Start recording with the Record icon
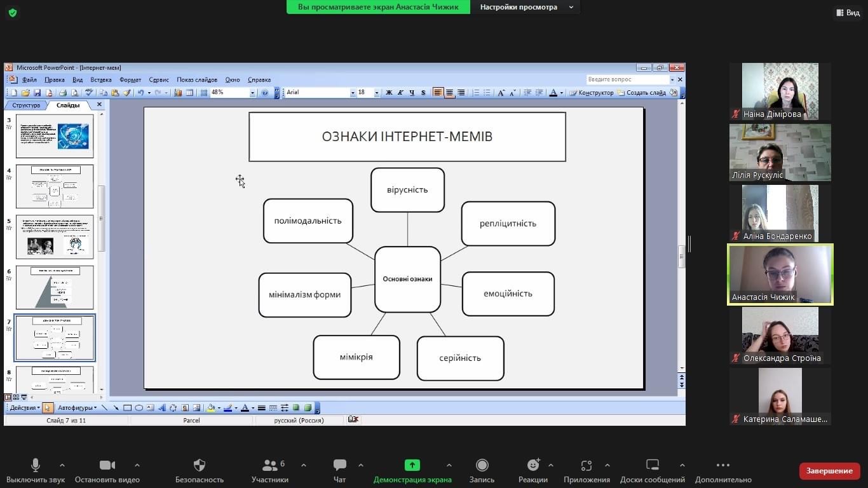Image resolution: width=868 pixels, height=488 pixels. [x=482, y=466]
